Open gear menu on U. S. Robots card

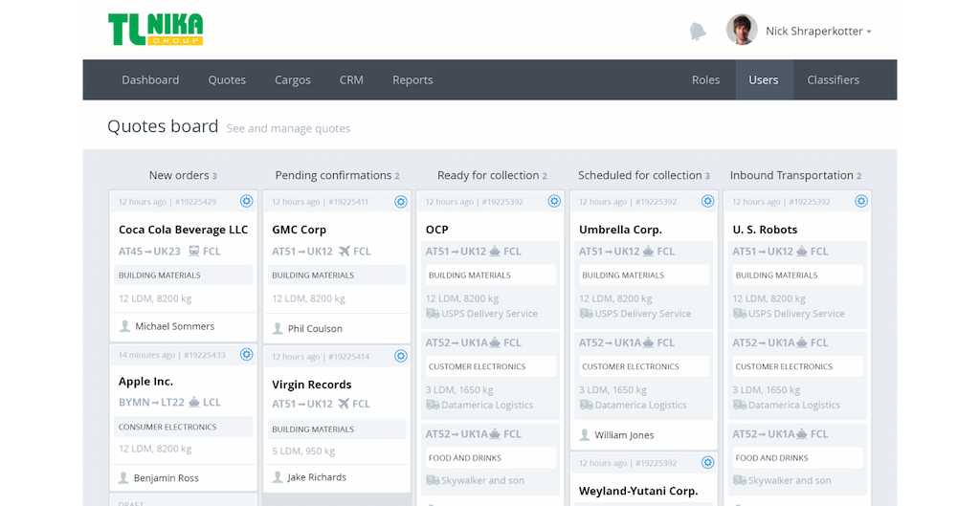[x=861, y=201]
